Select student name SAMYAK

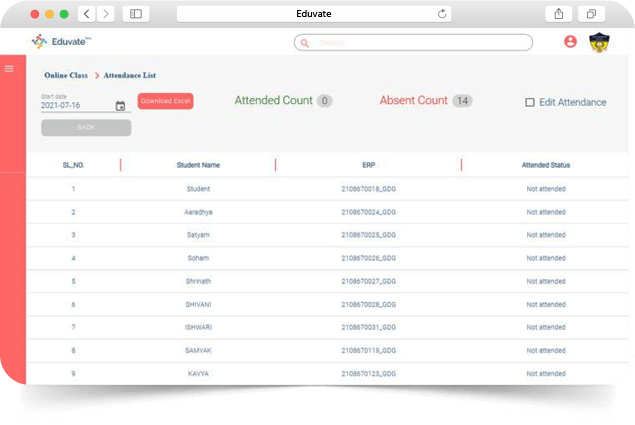pyautogui.click(x=198, y=350)
